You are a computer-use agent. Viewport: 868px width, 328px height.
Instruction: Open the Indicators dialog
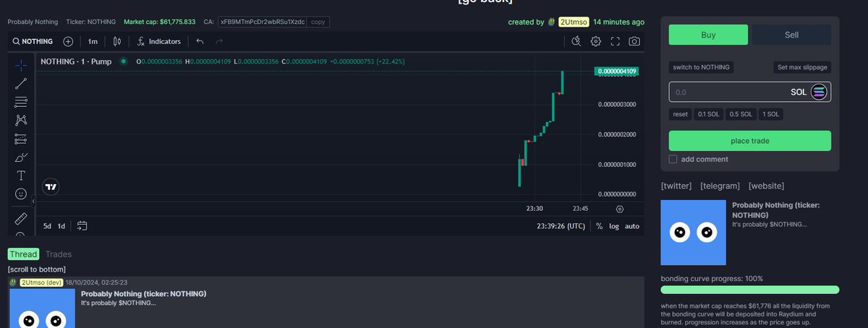pos(158,41)
